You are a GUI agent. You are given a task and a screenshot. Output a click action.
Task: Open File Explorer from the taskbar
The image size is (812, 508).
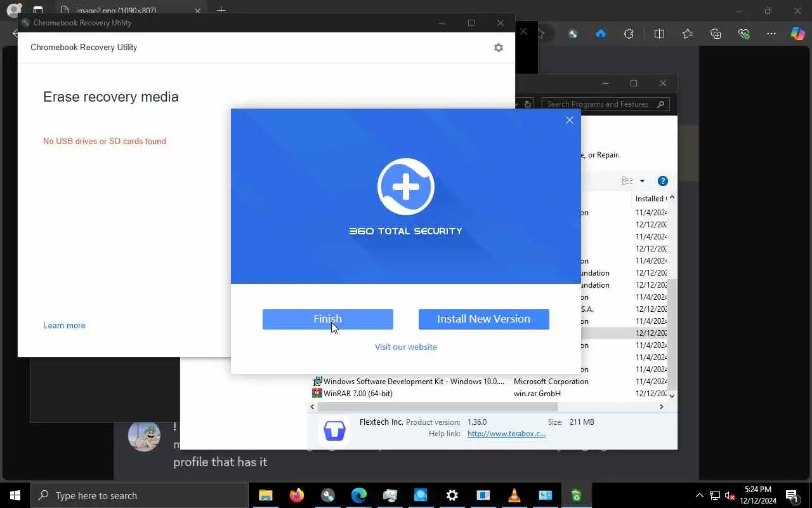[265, 495]
